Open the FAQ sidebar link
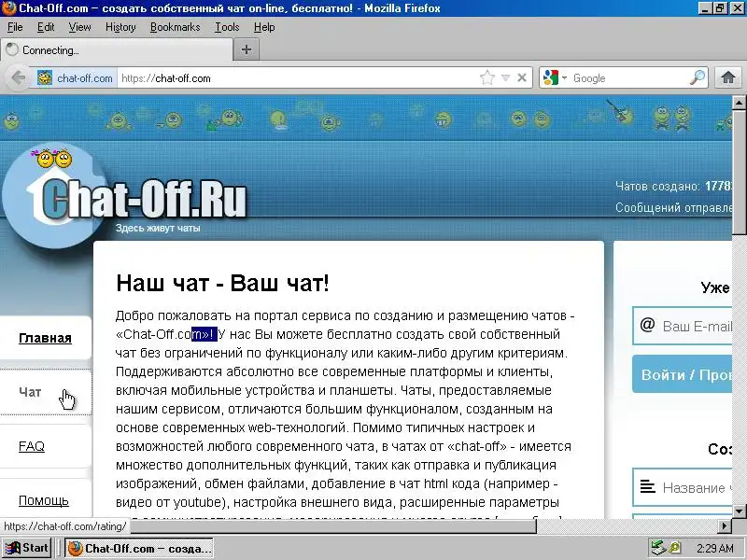 coord(32,446)
